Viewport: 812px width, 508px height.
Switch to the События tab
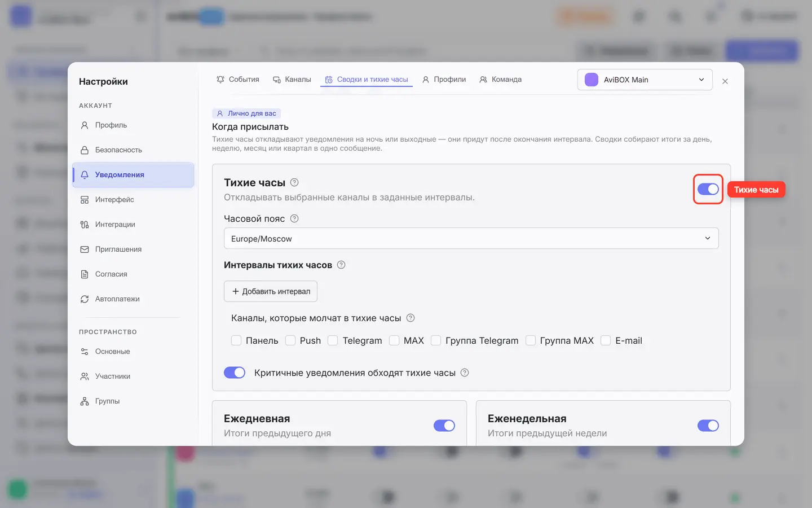[x=238, y=80]
